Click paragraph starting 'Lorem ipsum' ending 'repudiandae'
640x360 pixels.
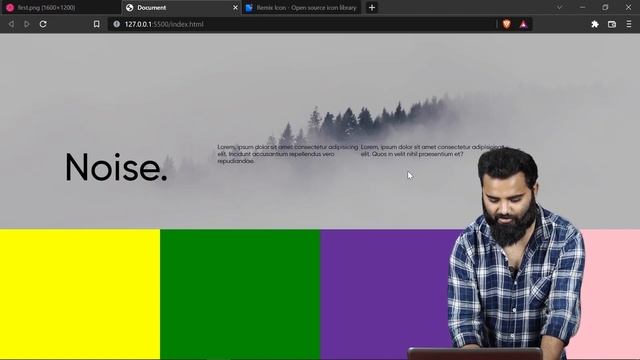click(x=288, y=154)
